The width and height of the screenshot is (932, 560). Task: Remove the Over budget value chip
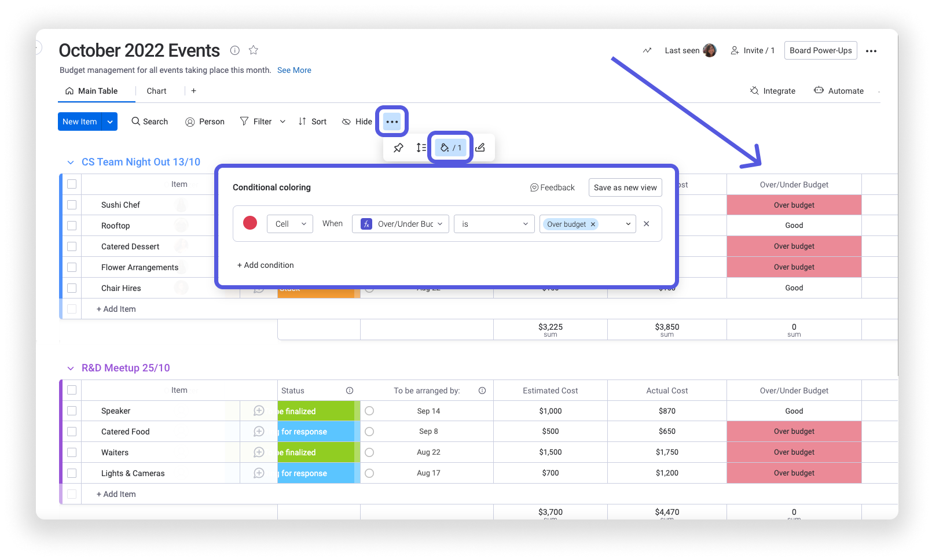point(593,224)
